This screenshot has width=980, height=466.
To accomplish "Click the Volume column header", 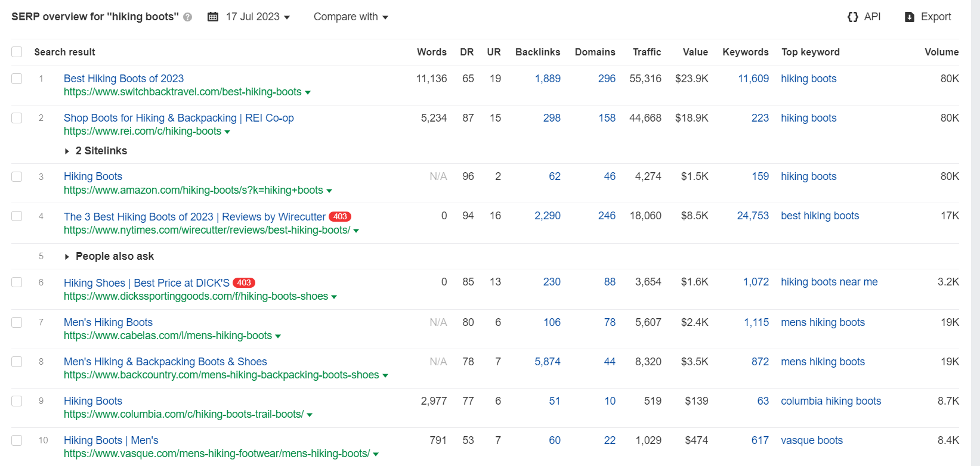I will pyautogui.click(x=942, y=52).
